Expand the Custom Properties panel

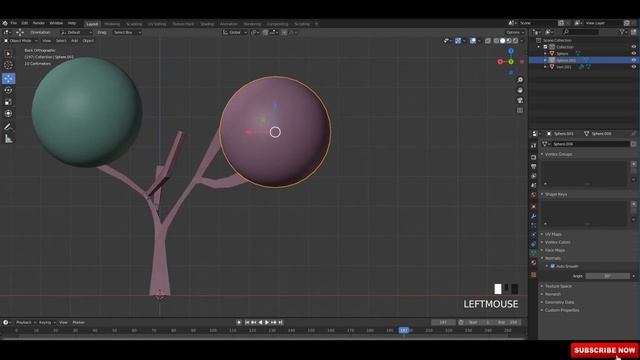pos(561,310)
